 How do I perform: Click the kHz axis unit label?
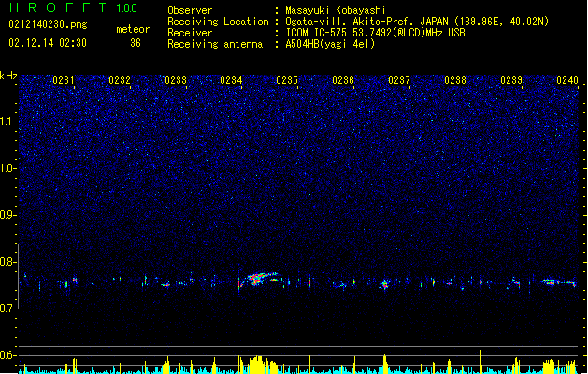point(8,76)
